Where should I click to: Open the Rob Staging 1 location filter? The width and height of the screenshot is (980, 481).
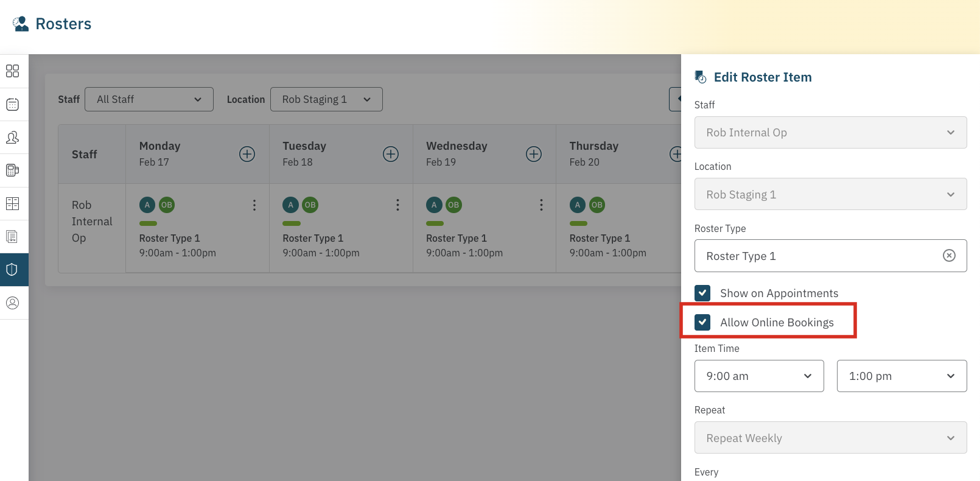[x=326, y=99]
